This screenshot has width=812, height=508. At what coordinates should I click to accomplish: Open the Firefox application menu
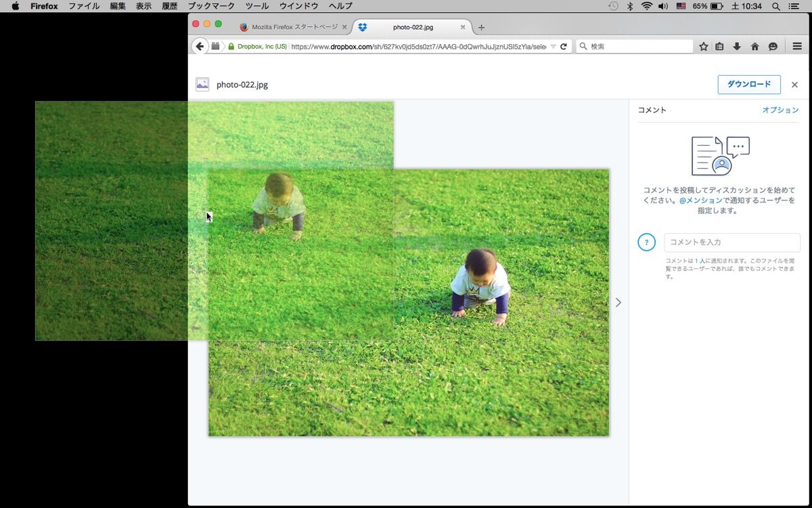pos(44,6)
